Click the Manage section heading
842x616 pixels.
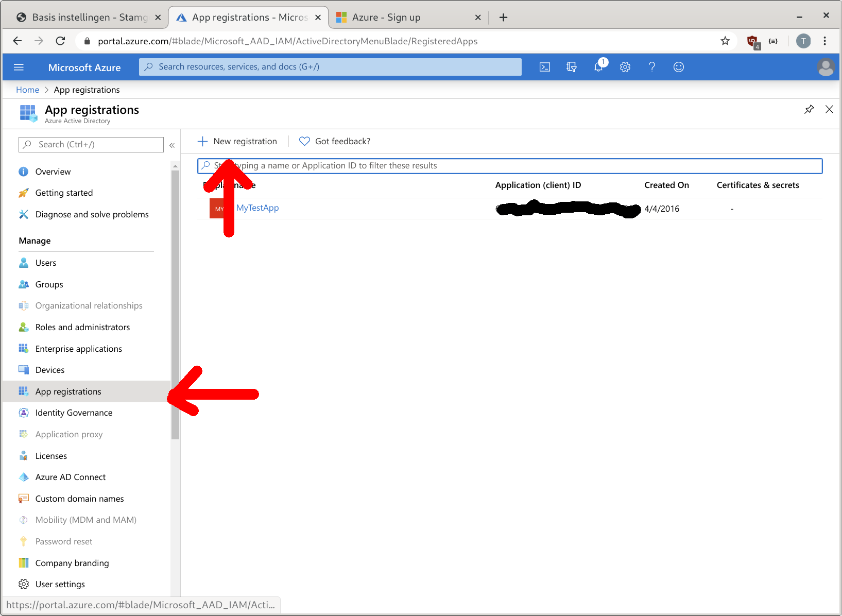pos(35,241)
